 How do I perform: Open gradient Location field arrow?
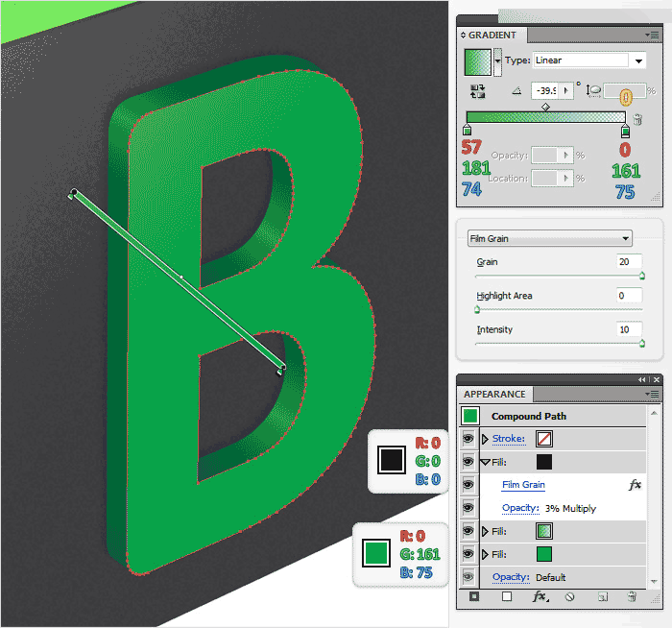[566, 179]
